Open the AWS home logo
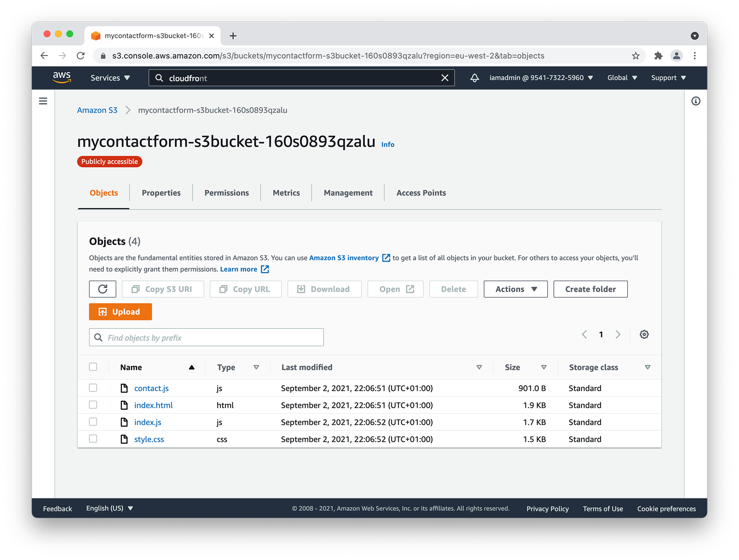 coord(62,77)
